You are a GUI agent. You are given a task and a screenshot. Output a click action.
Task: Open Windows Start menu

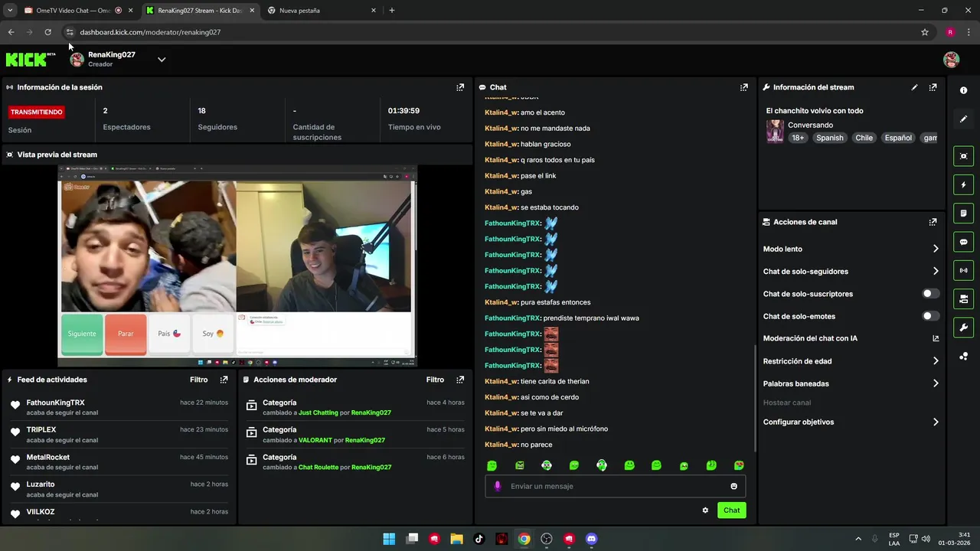389,539
